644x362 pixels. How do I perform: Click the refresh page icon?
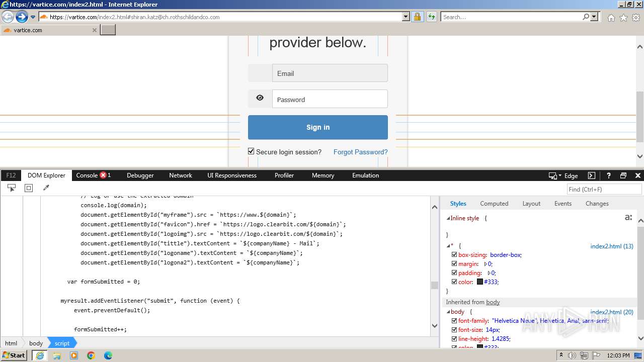tap(431, 17)
